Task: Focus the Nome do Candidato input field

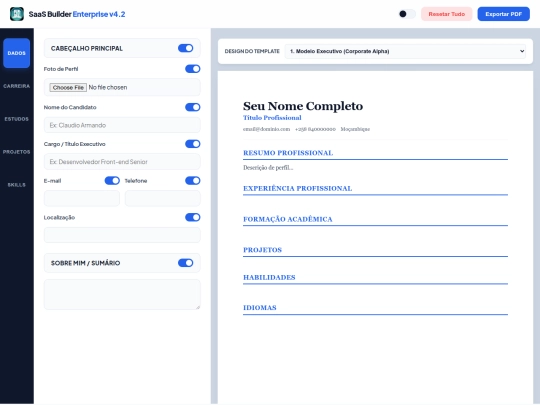Action: pyautogui.click(x=122, y=125)
